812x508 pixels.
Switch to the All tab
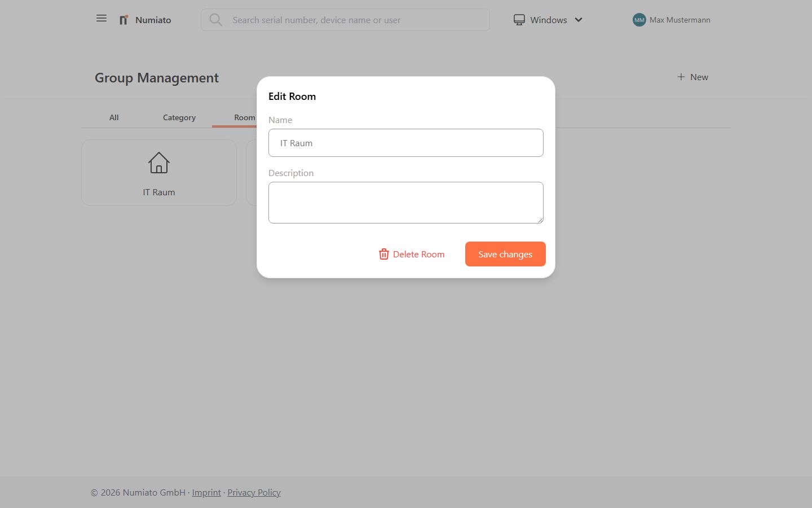pos(114,117)
